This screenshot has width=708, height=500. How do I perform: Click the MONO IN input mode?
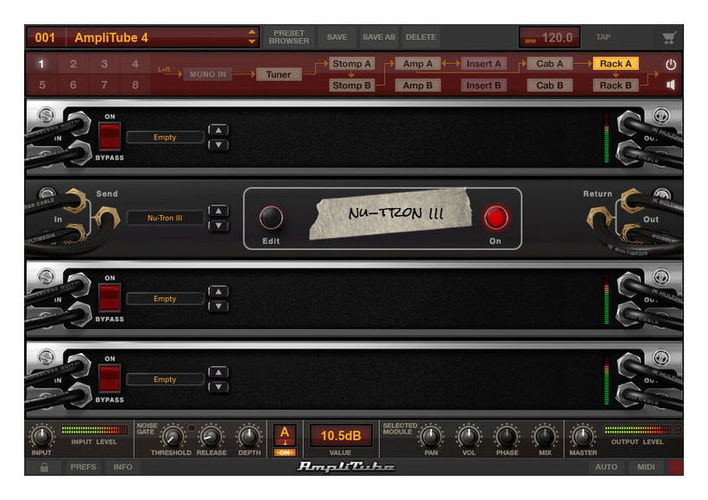(208, 75)
